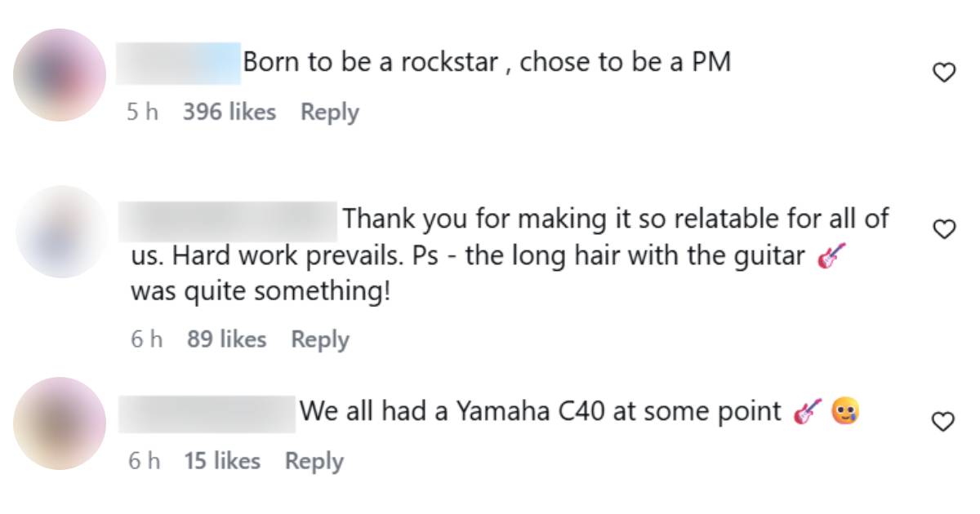Screen dimensions: 980x514
Task: Open the 89 likes list
Action: [226, 339]
